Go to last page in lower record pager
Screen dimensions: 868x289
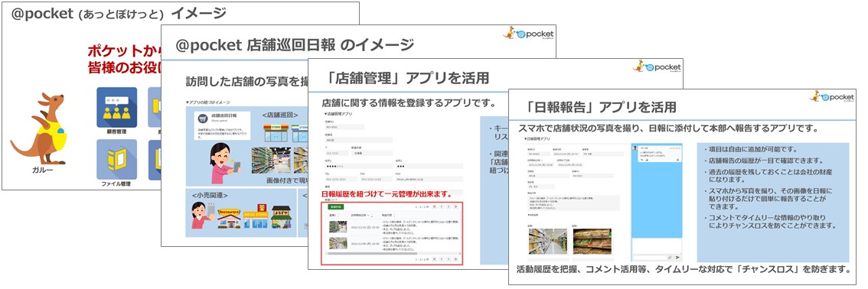tap(455, 259)
